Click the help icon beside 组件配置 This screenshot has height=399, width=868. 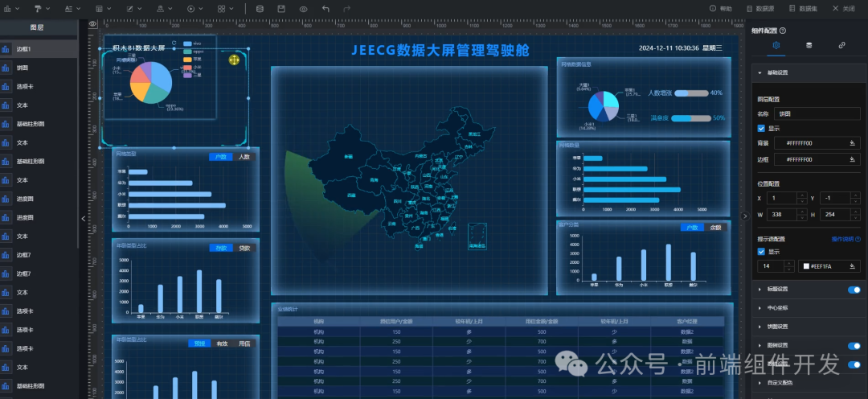(x=783, y=31)
